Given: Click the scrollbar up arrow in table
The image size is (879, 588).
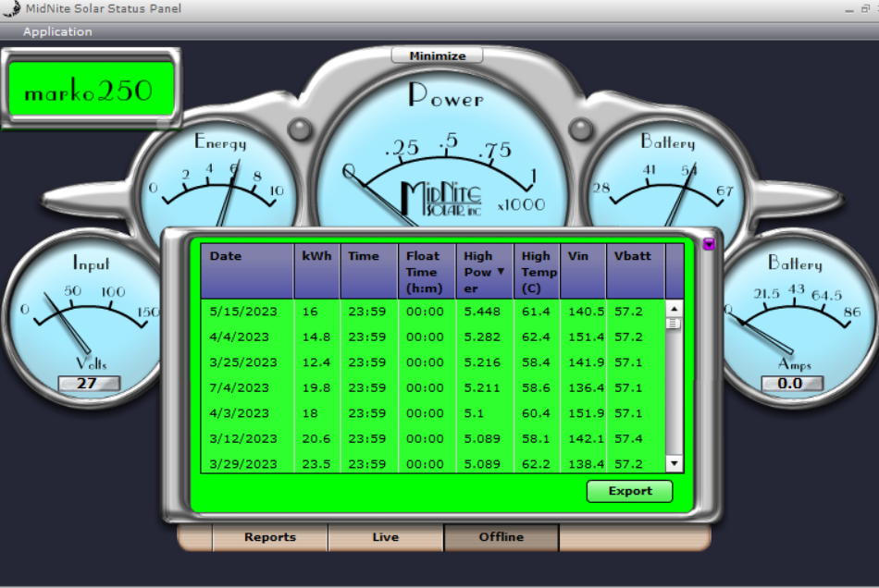Looking at the screenshot, I should coord(674,309).
